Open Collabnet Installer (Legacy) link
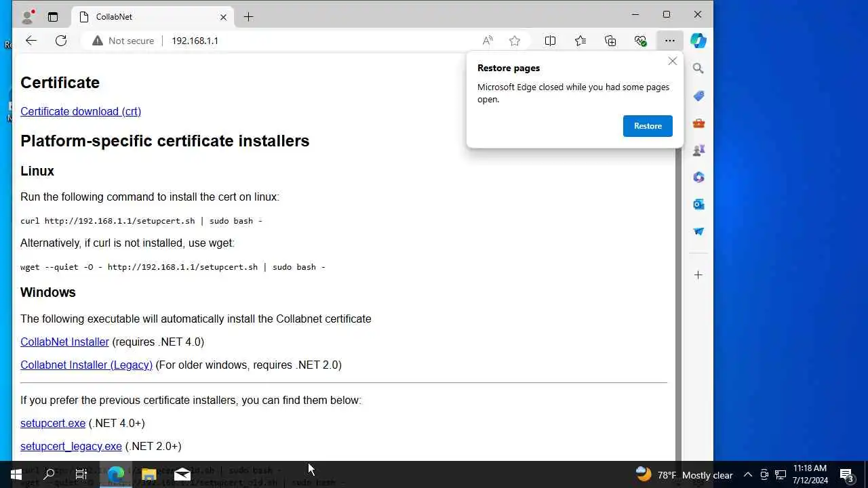Screen dimensions: 868x488 click(86, 365)
